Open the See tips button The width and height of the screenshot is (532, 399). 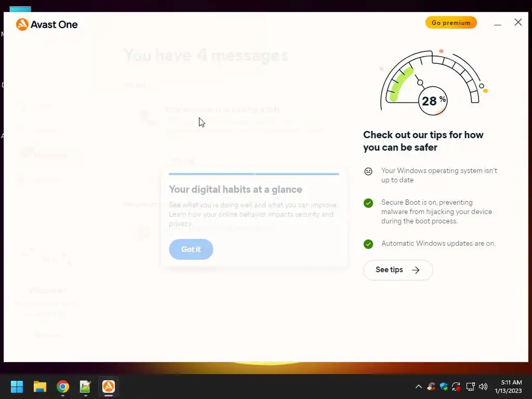pos(398,270)
